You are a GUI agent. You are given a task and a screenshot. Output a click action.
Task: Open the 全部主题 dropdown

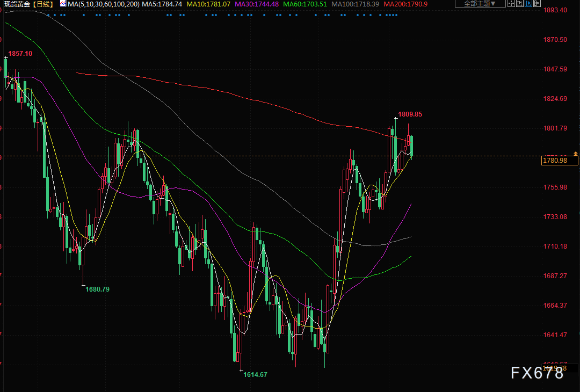[480, 4]
